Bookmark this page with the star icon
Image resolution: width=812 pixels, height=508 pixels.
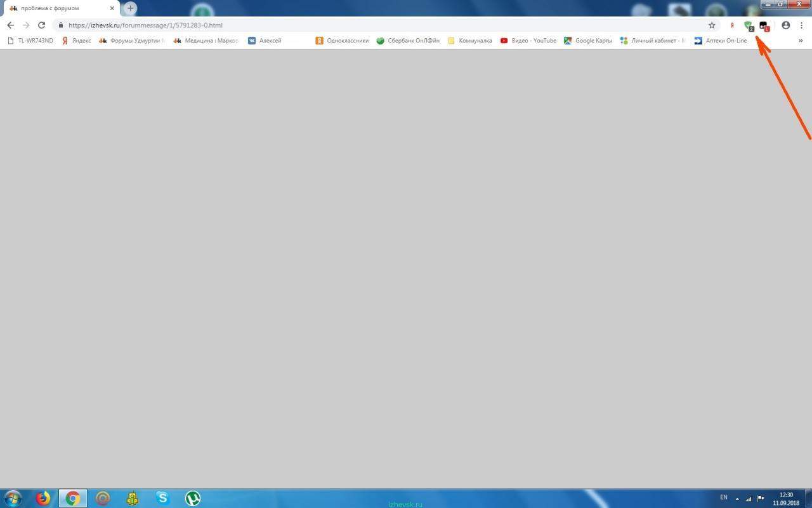pyautogui.click(x=712, y=25)
